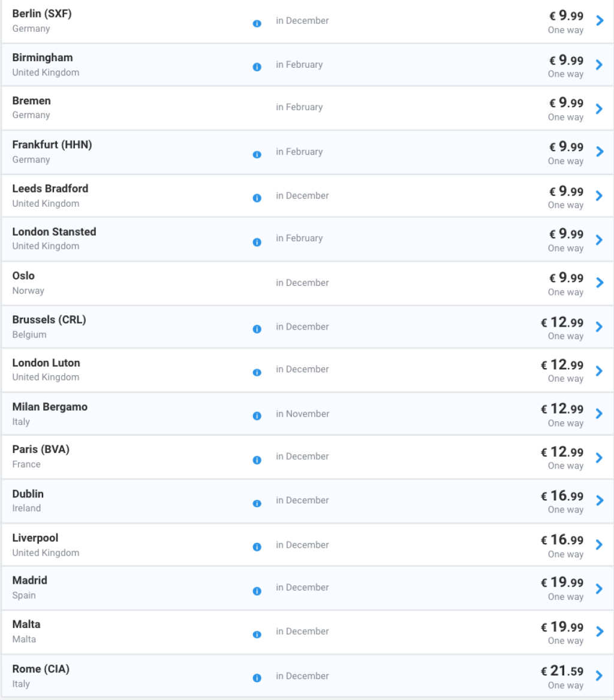The image size is (614, 700).
Task: Select the Dublin €16.99 fare price
Action: pos(562,496)
